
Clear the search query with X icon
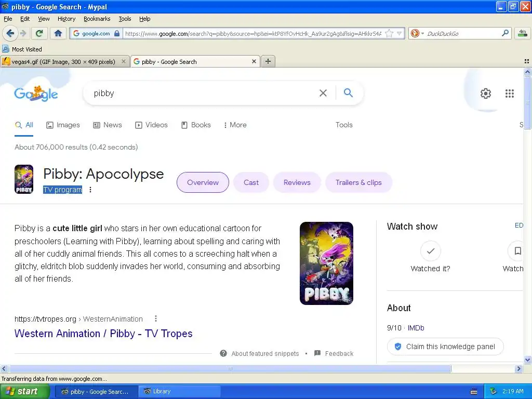pos(323,93)
